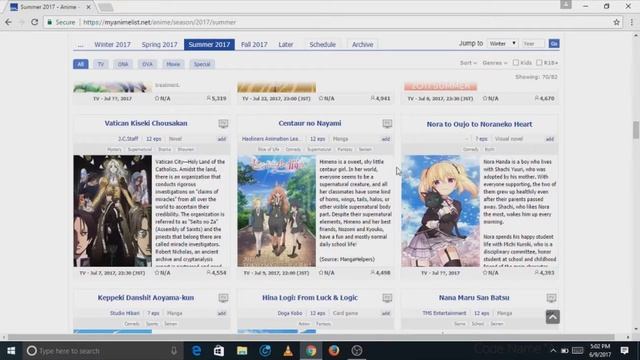Click the battery icon in tray
This screenshot has width=640, height=360.
(x=564, y=351)
